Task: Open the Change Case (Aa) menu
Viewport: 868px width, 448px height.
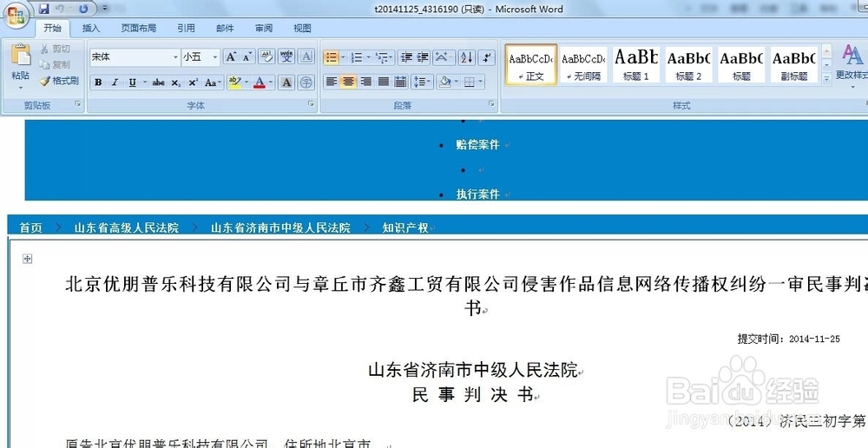Action: click(x=213, y=82)
